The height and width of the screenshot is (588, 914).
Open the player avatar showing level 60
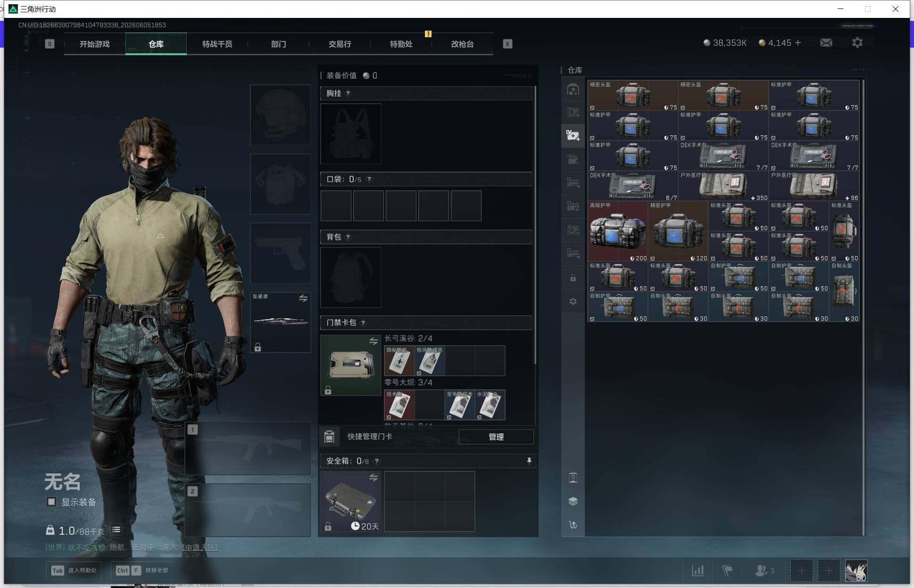[856, 571]
